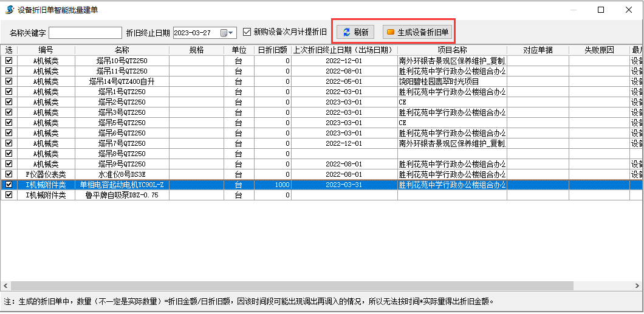Click 生成设备折旧单 to generate depreciation orders
This screenshot has height=314, width=644.
[x=417, y=32]
